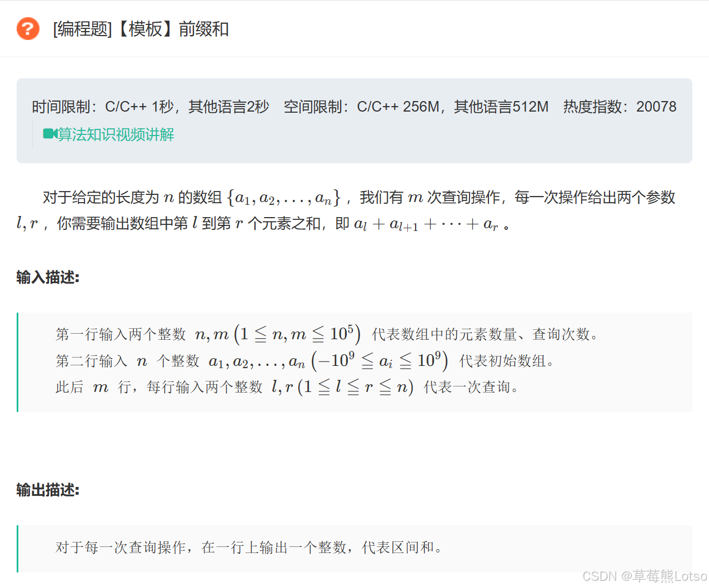Click the green bar beside input description

(17, 361)
